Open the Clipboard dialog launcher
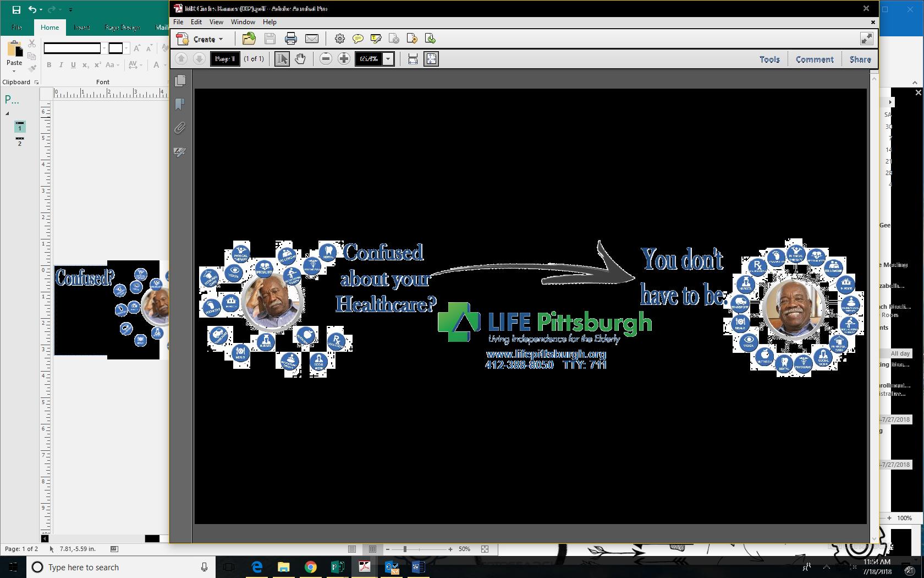The image size is (924, 578). (x=37, y=82)
